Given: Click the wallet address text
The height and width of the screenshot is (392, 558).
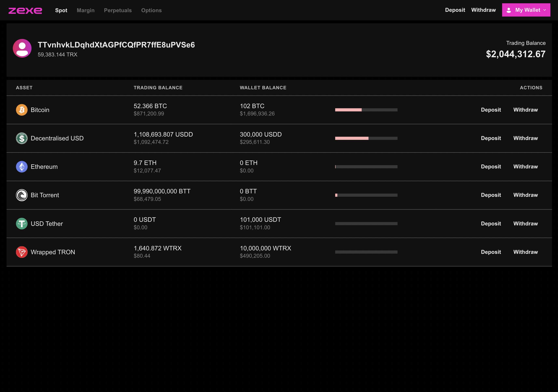Looking at the screenshot, I should coord(116,45).
